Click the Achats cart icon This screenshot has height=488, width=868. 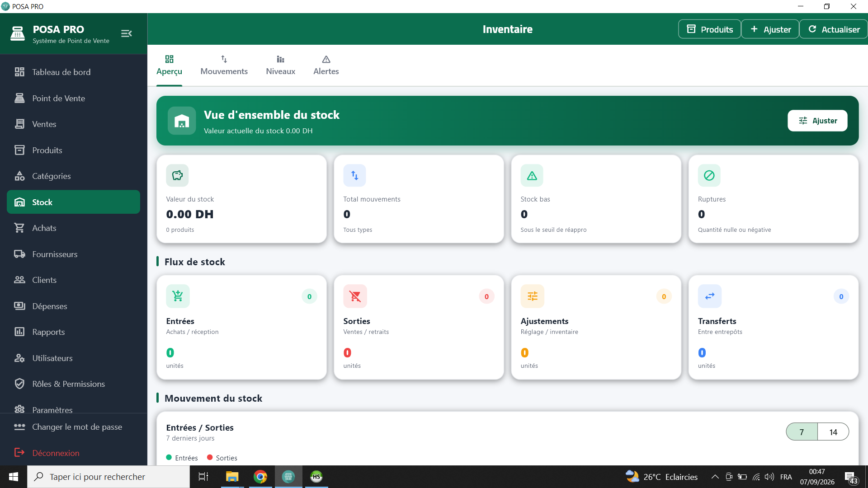[x=19, y=228]
